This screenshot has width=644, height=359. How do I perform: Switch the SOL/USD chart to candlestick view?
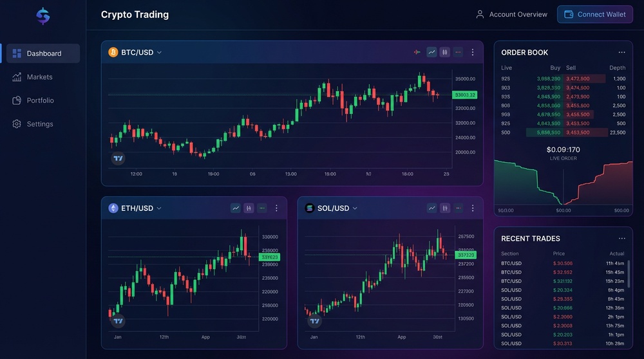coord(445,208)
